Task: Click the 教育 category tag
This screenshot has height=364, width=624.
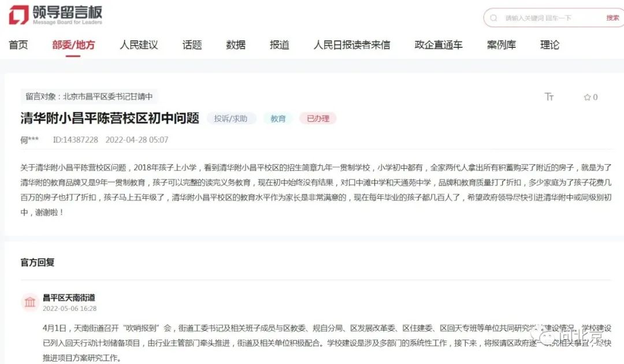Action: [278, 118]
